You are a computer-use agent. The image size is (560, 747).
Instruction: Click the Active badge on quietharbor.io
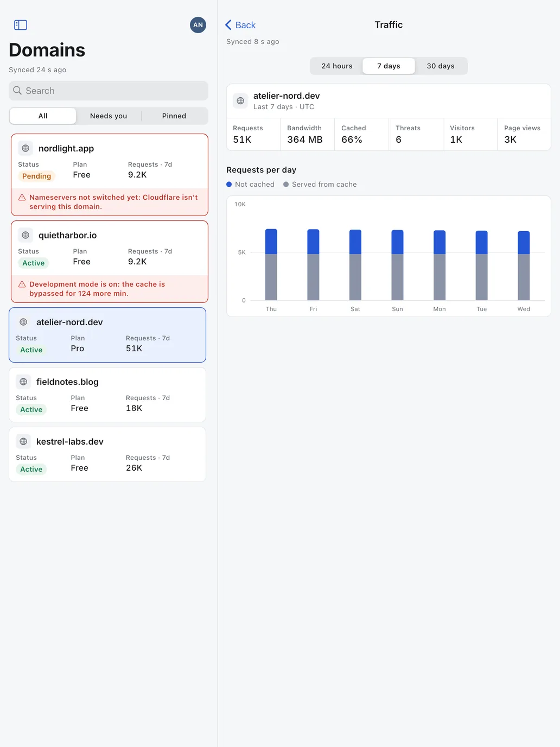click(34, 263)
